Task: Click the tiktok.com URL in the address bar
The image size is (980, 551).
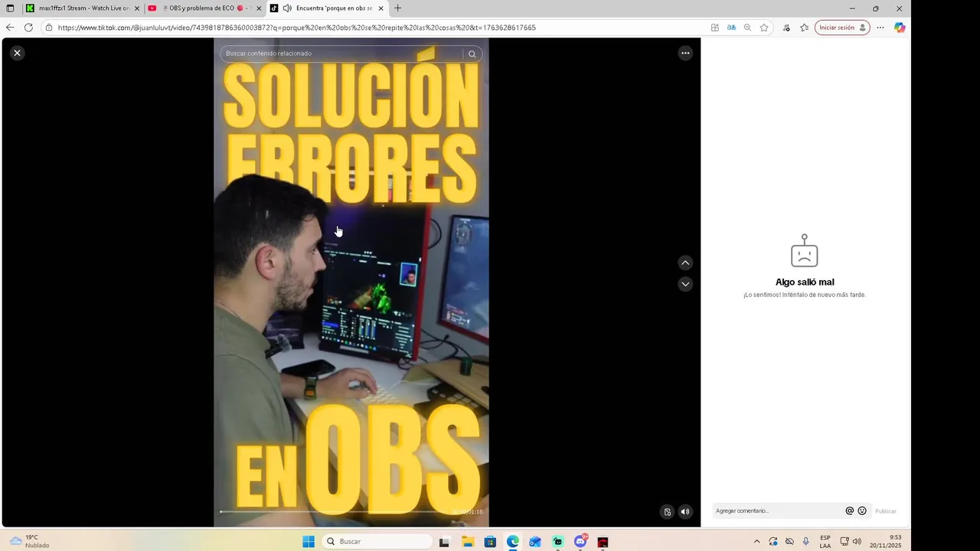Action: pos(296,28)
